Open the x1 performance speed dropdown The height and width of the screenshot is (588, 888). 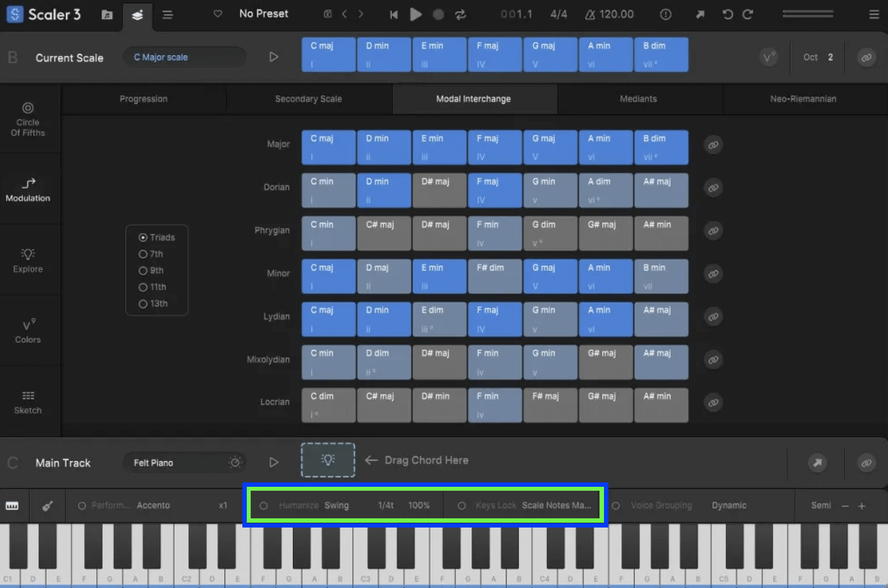point(223,505)
